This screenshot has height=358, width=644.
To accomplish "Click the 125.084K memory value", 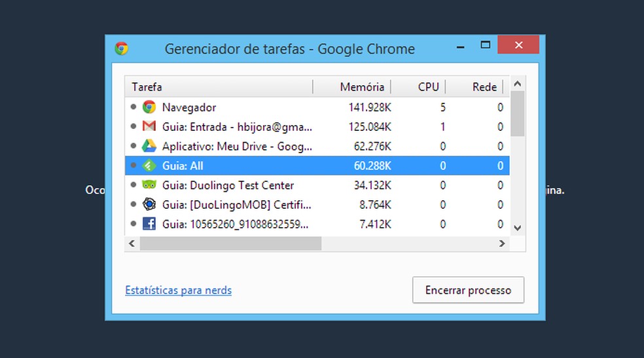I will [x=370, y=126].
